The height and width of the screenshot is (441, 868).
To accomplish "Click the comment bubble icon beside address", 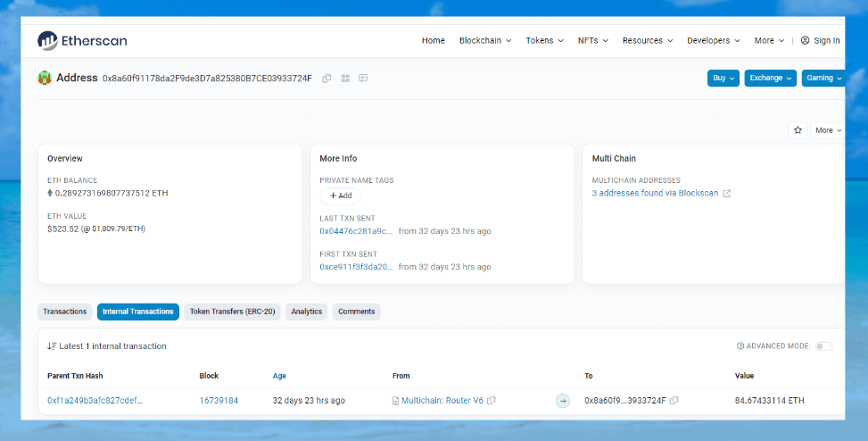I will click(x=363, y=79).
